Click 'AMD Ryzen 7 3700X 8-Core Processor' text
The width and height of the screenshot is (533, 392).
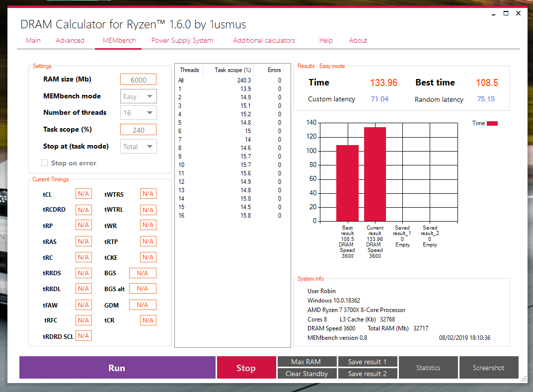pyautogui.click(x=356, y=310)
